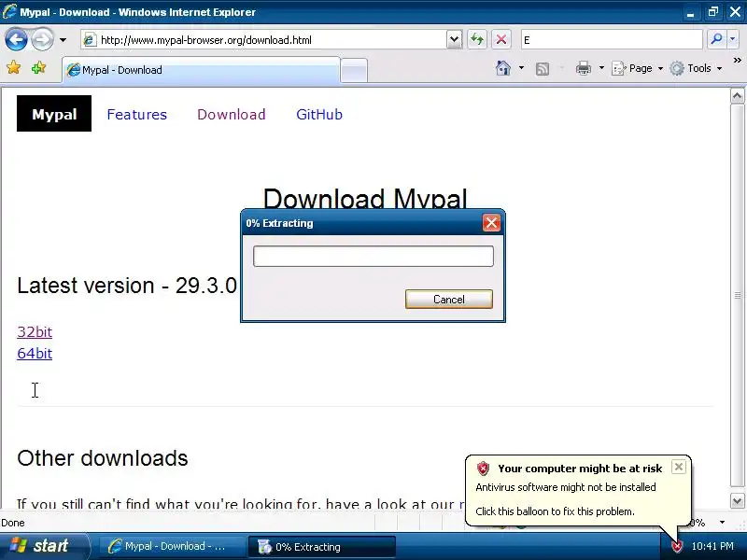Expand the address bar history dropdown
The height and width of the screenshot is (560, 747).
pyautogui.click(x=455, y=40)
